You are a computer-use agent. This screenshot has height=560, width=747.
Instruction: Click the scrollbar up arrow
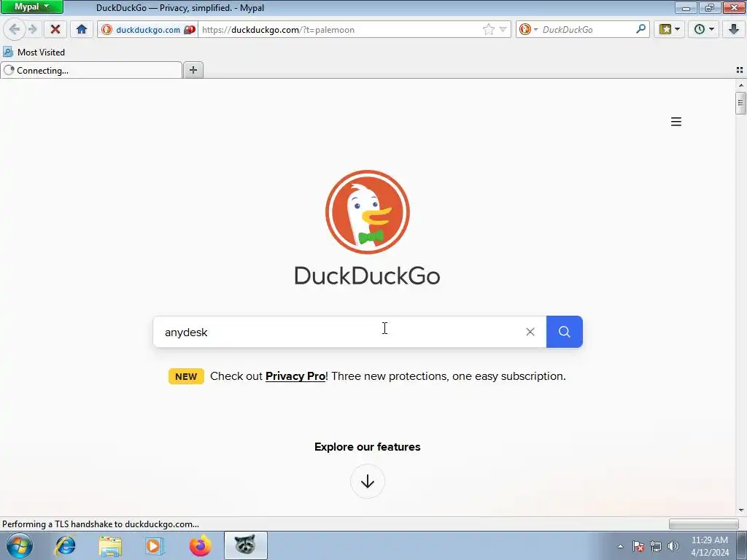pyautogui.click(x=741, y=85)
